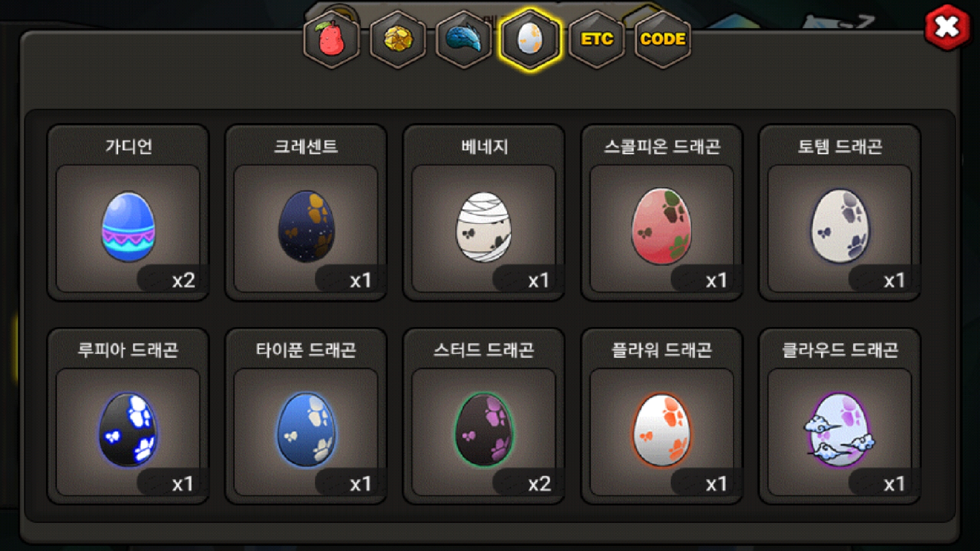Pick the bandaged 베네지 egg

pyautogui.click(x=483, y=227)
